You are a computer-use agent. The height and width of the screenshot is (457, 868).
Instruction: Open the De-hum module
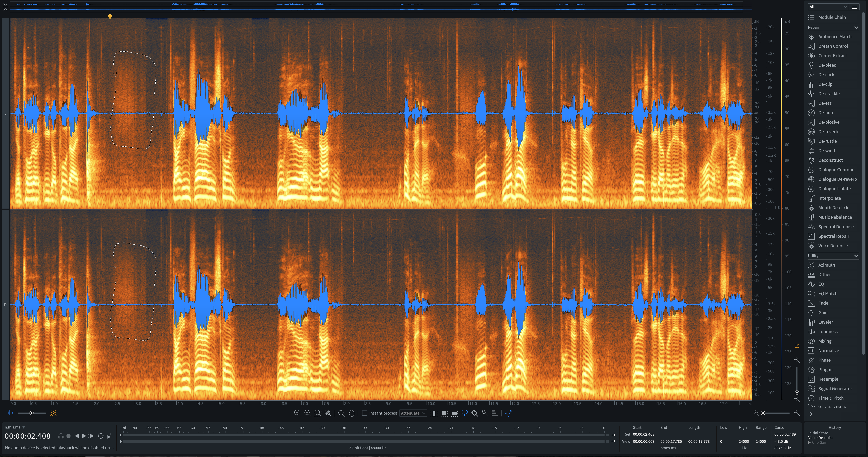826,113
